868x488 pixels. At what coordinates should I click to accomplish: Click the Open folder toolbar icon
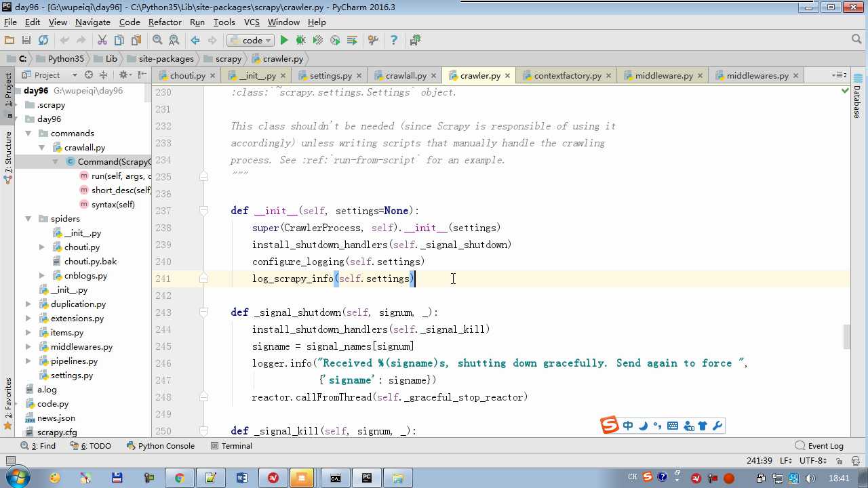(x=9, y=41)
